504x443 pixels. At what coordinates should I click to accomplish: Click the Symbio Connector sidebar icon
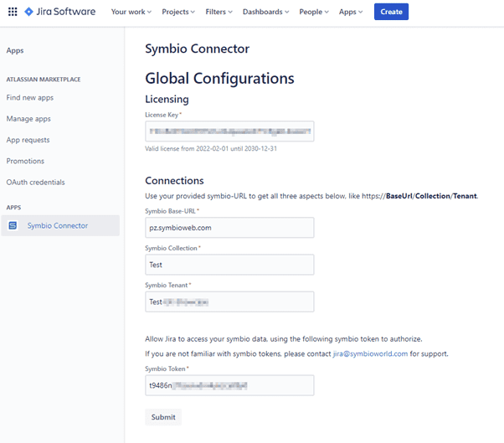click(13, 225)
